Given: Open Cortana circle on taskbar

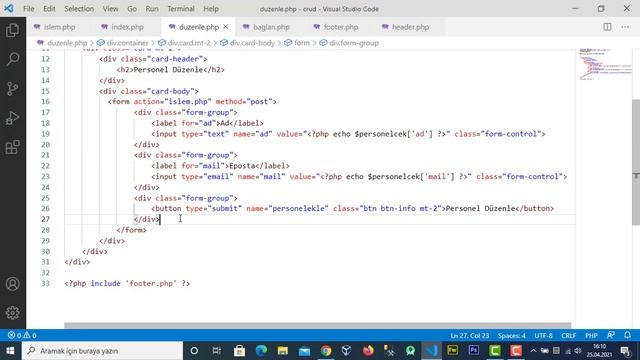Looking at the screenshot, I should pos(194,351).
